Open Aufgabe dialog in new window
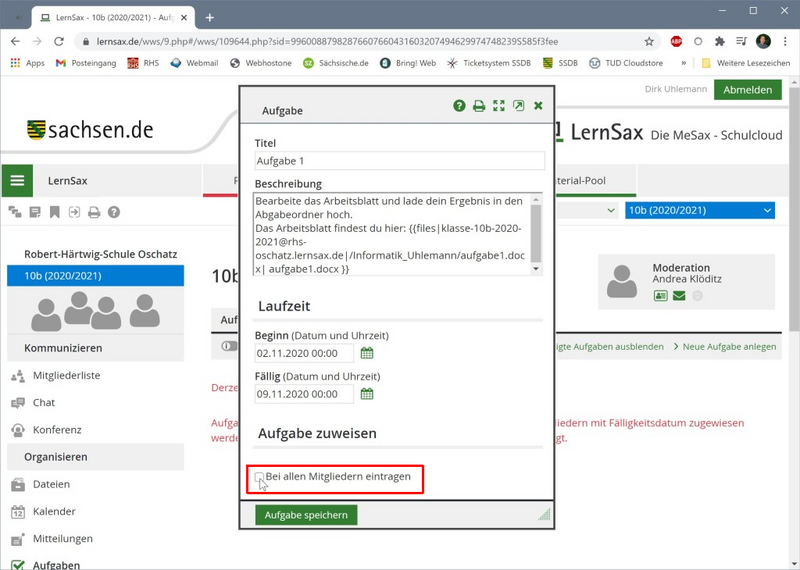The width and height of the screenshot is (800, 570). coord(518,106)
